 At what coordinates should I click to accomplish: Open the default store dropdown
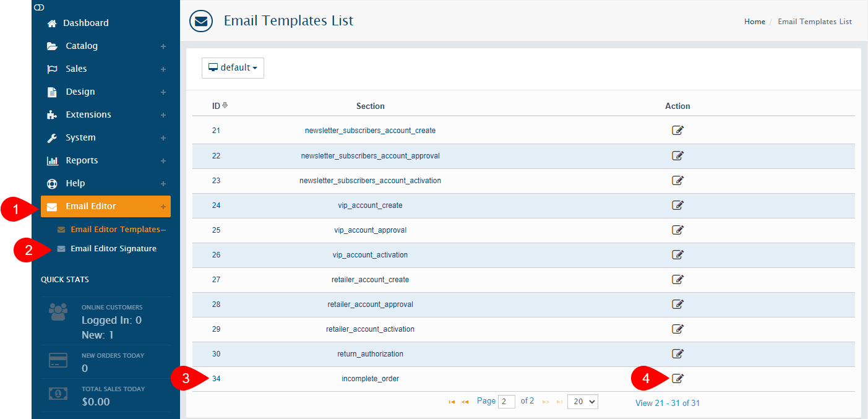(233, 68)
